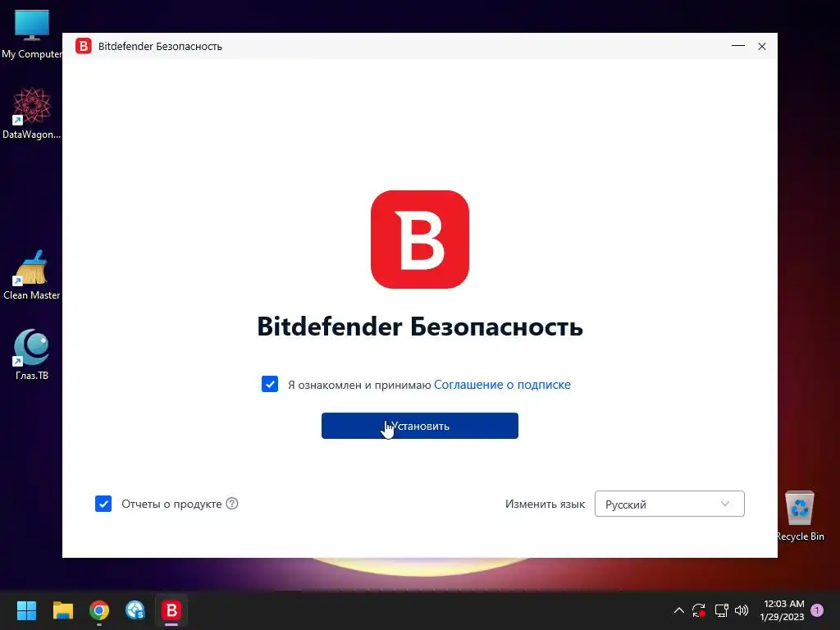
Task: Select the Recycle Bin desktop icon
Action: [x=799, y=516]
